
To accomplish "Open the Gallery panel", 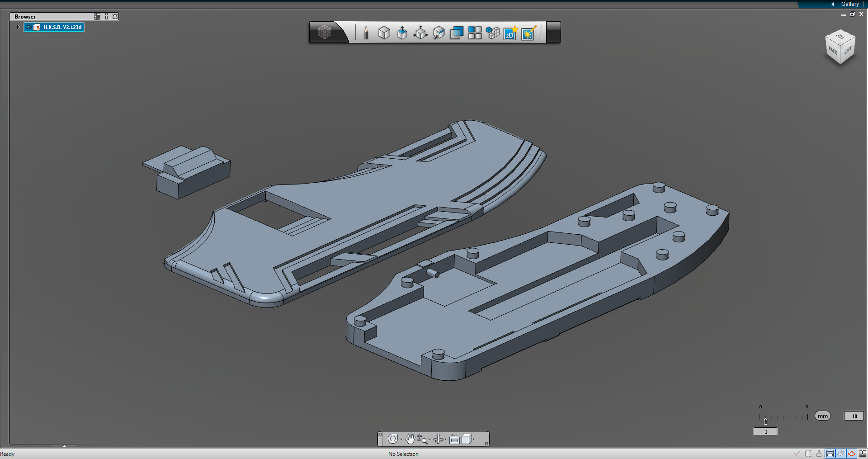I will pyautogui.click(x=850, y=4).
